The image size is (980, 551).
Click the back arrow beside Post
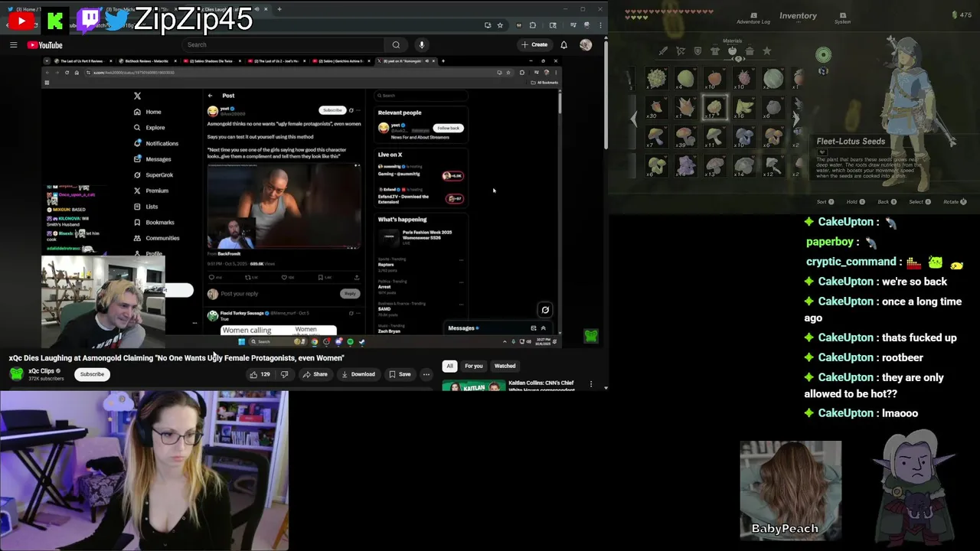[x=210, y=96]
